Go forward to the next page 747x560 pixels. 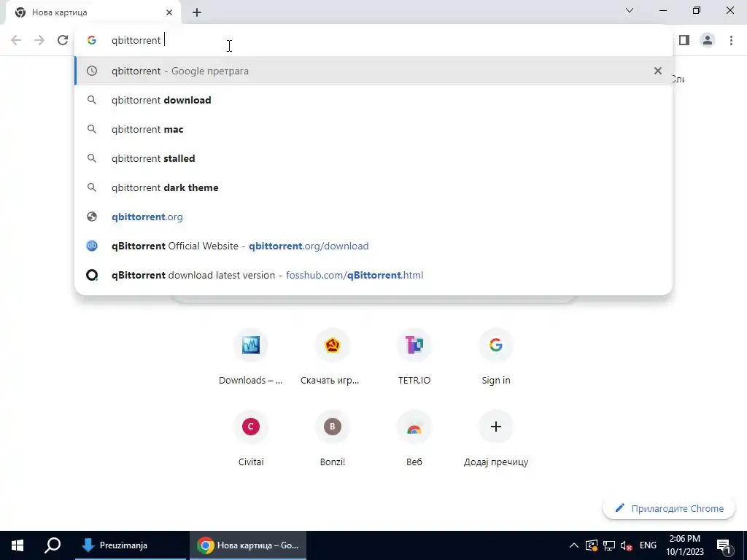click(x=39, y=40)
